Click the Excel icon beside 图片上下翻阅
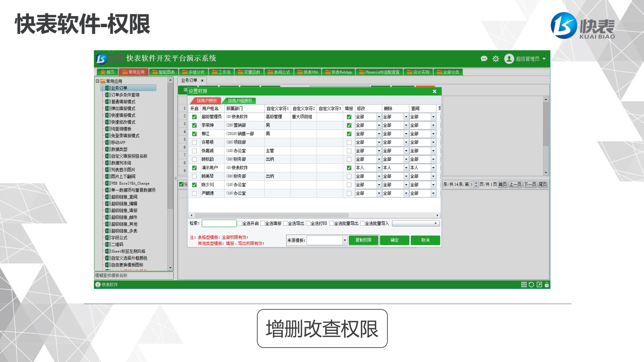This screenshot has width=644, height=362. point(108,176)
